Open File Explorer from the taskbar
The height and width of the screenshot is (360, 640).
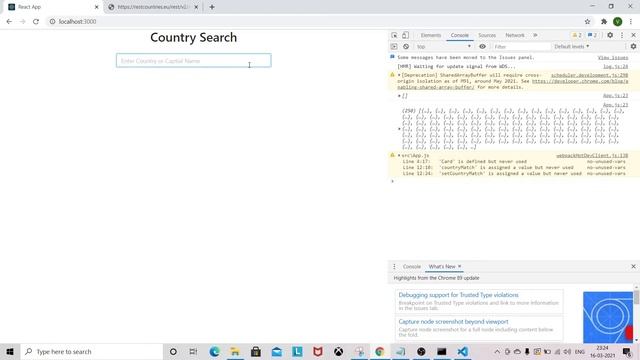235,351
